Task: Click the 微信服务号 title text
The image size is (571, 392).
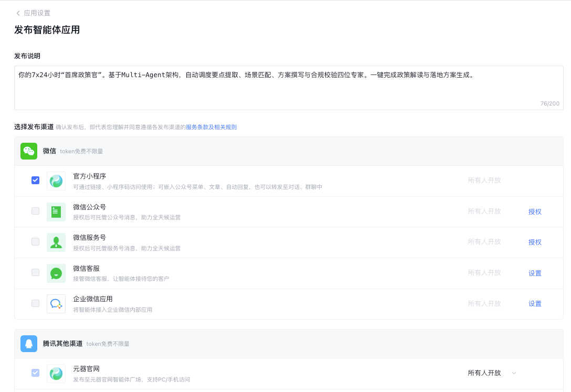Action: pos(90,238)
